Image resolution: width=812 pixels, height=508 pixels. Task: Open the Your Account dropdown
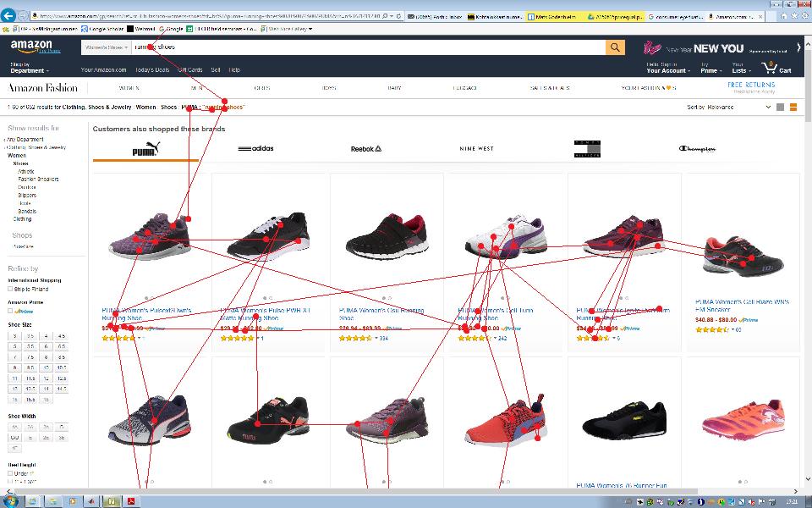point(668,68)
